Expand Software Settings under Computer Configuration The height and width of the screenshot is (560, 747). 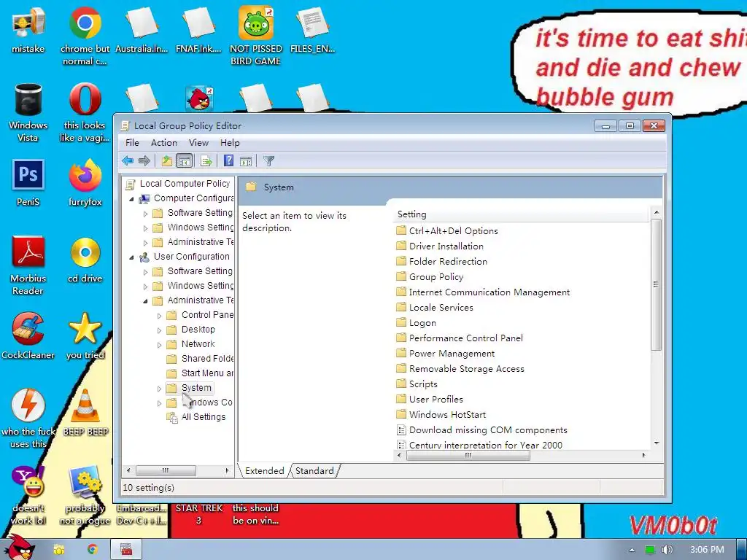coord(146,214)
